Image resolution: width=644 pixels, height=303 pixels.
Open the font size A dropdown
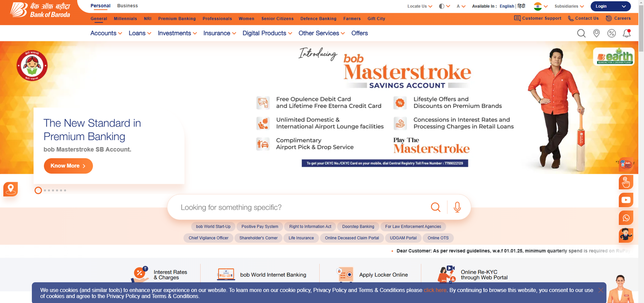tap(461, 6)
